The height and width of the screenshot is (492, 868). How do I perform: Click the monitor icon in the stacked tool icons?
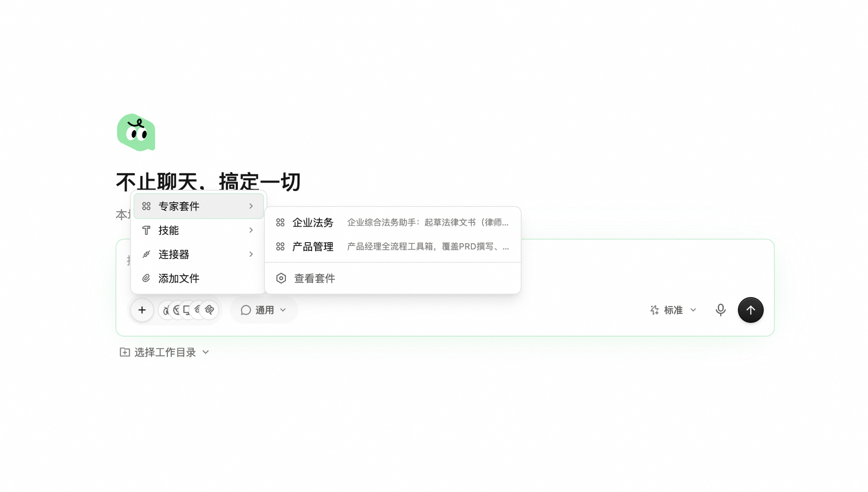pyautogui.click(x=187, y=310)
